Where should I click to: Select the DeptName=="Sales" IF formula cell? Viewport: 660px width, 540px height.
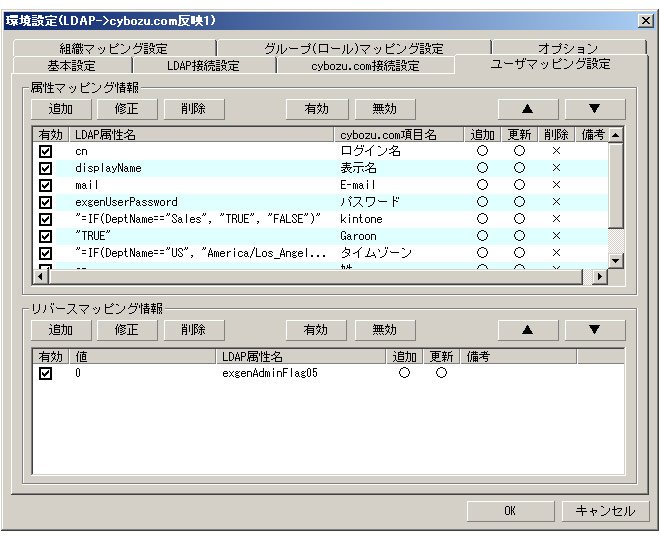pyautogui.click(x=198, y=219)
